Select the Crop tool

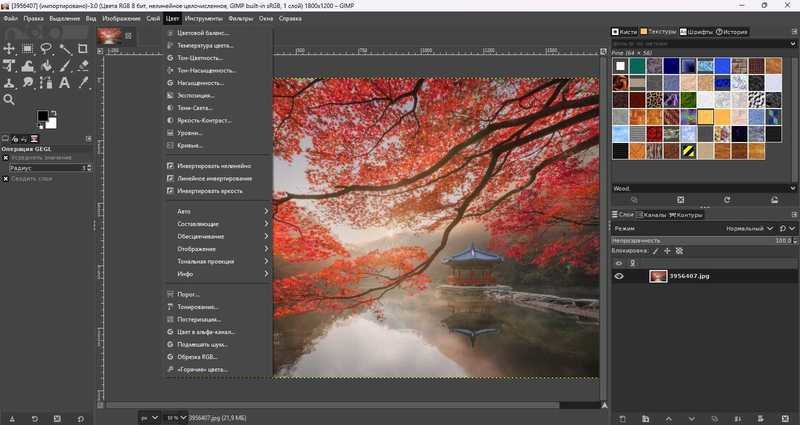pyautogui.click(x=83, y=47)
